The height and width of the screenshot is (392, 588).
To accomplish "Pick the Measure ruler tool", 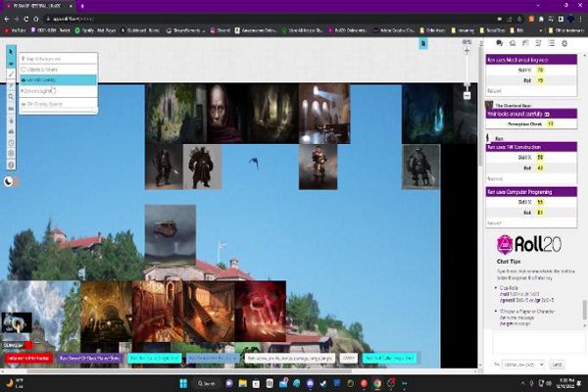I will point(11,109).
